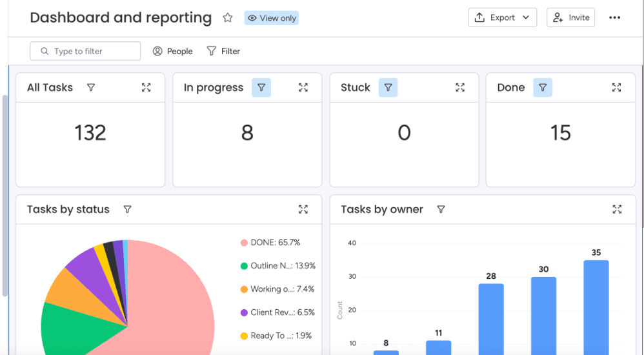Screen dimensions: 644x355
Task: Star the Dashboard and reporting board
Action: 228,17
